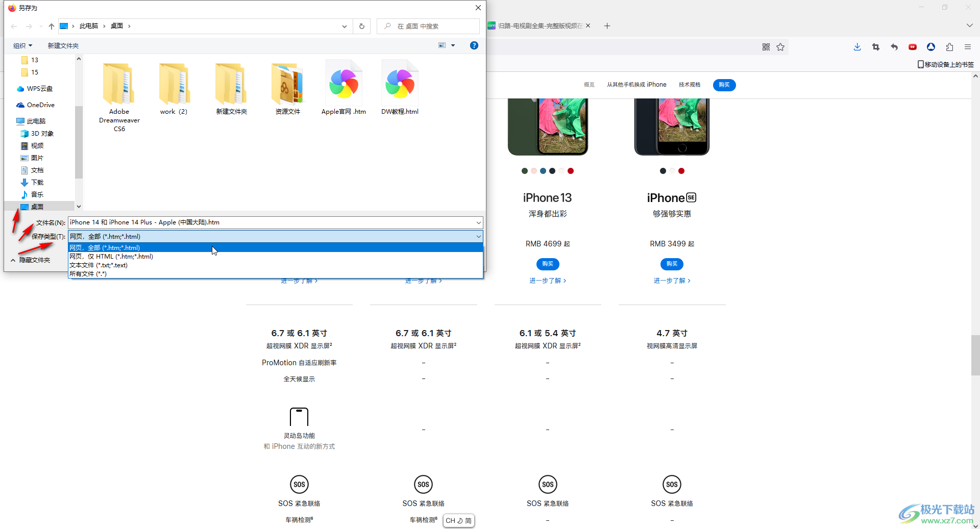Select the work (2) folder
Viewport: 980px width, 529px height.
(174, 89)
